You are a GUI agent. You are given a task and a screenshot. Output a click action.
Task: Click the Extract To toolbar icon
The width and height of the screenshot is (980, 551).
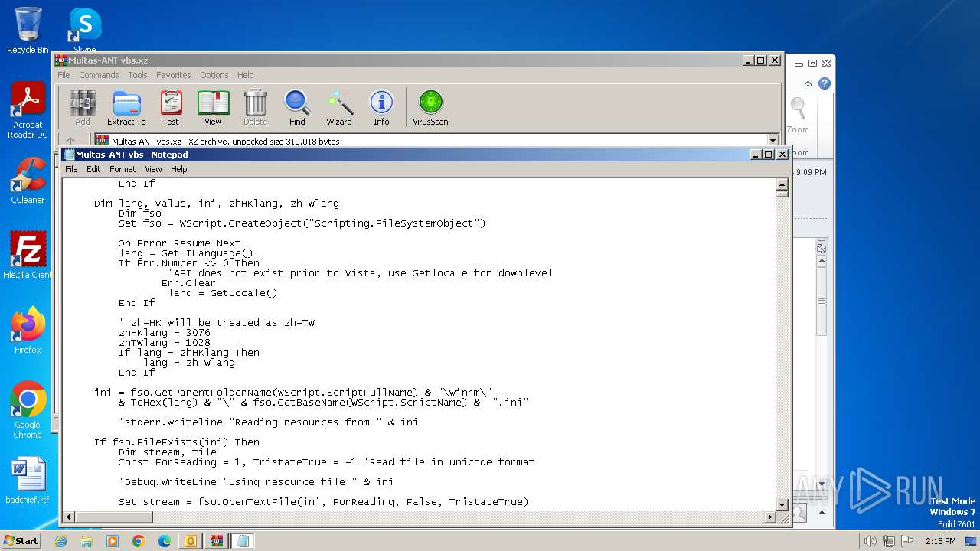coord(126,108)
